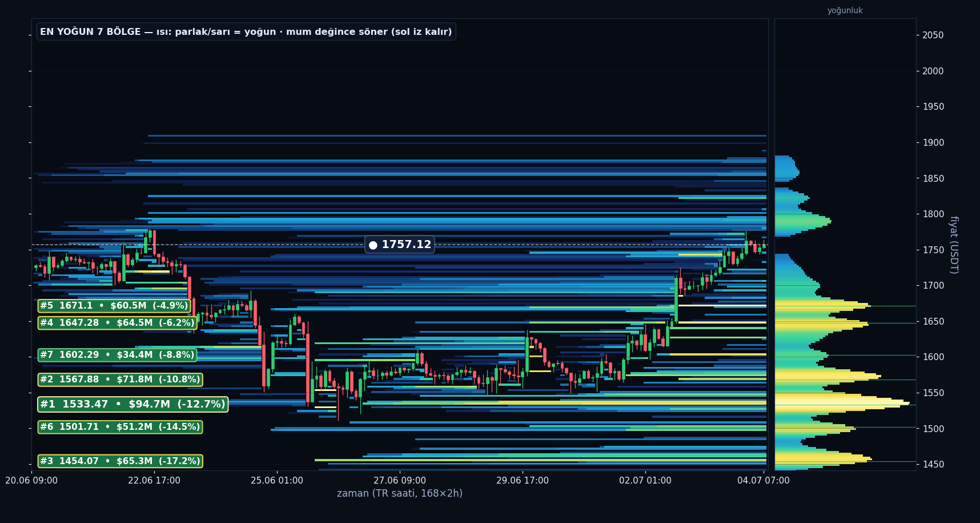Select the #2 1567.88 zone label
The image size is (980, 523).
[x=120, y=380]
